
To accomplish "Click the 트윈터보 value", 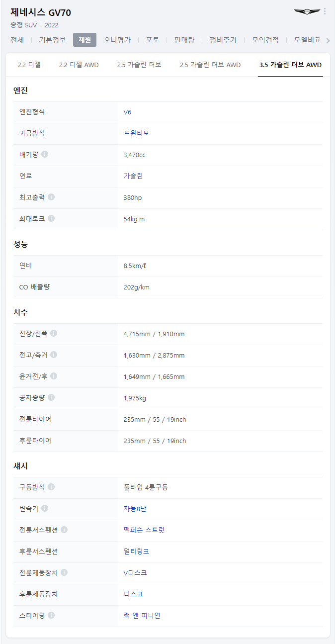I will (x=136, y=133).
